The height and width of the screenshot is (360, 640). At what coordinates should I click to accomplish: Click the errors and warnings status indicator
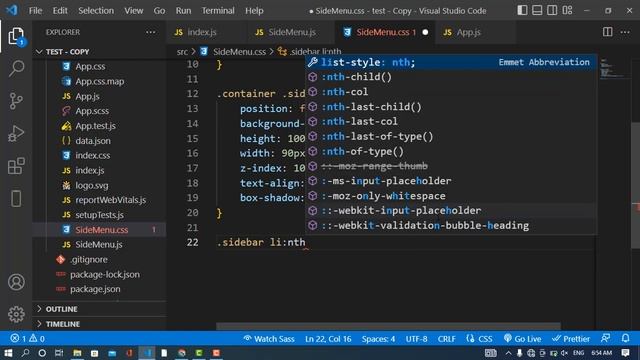[28, 338]
